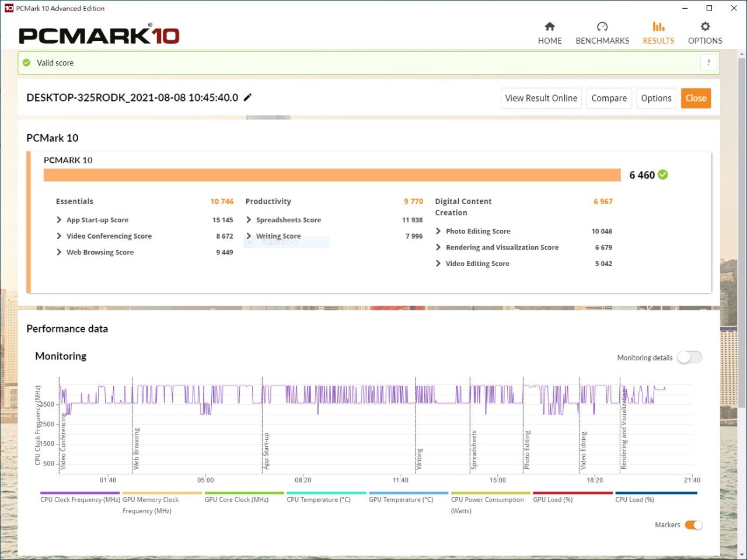
Task: Click the green check beside 6 460 score
Action: point(663,174)
